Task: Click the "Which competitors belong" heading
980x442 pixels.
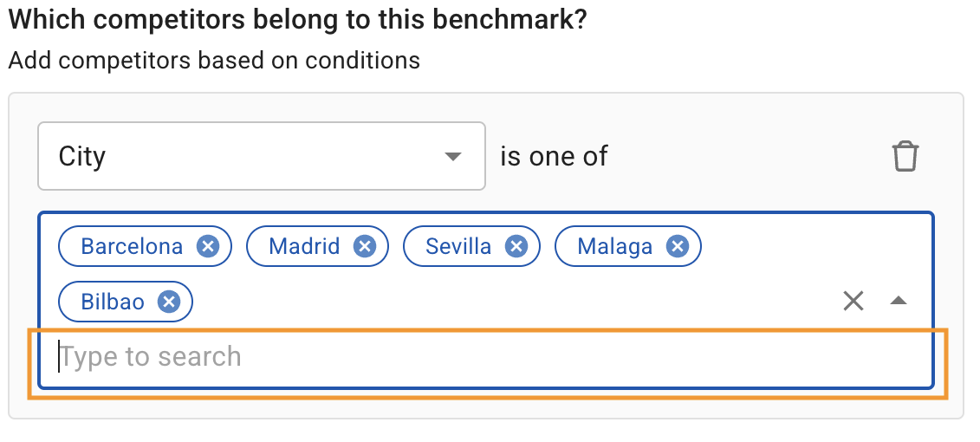Action: pos(297,20)
